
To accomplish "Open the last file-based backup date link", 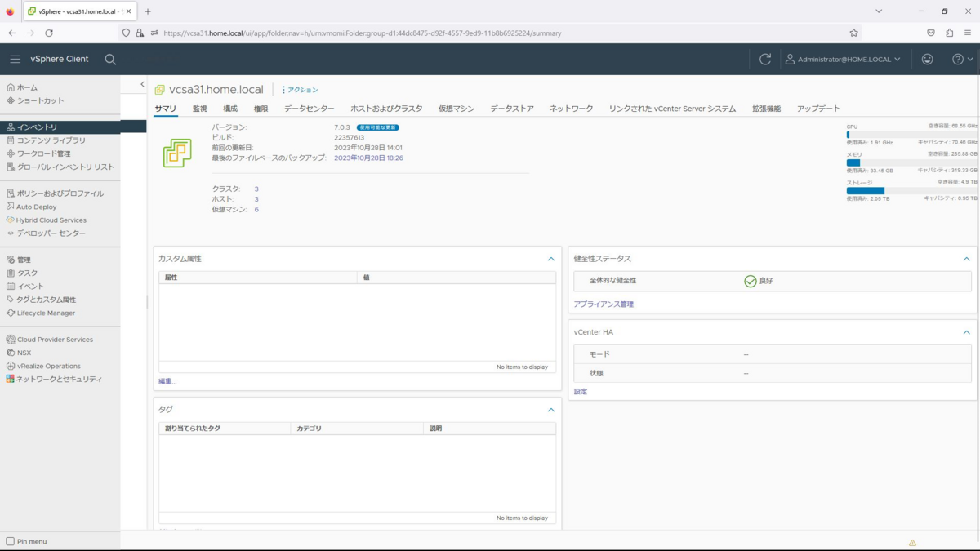I will pyautogui.click(x=368, y=158).
